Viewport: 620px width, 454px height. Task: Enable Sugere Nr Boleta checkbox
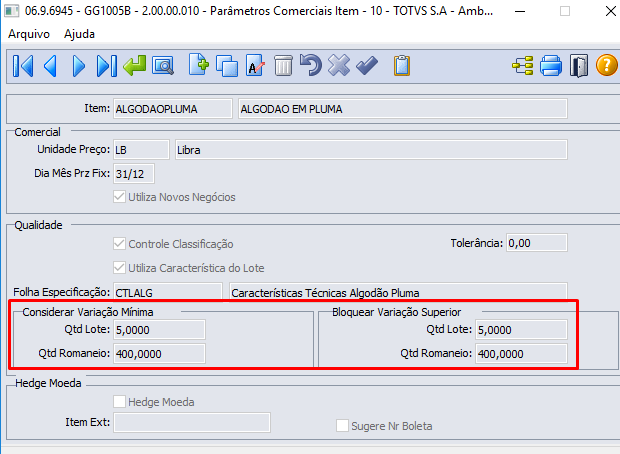click(342, 426)
